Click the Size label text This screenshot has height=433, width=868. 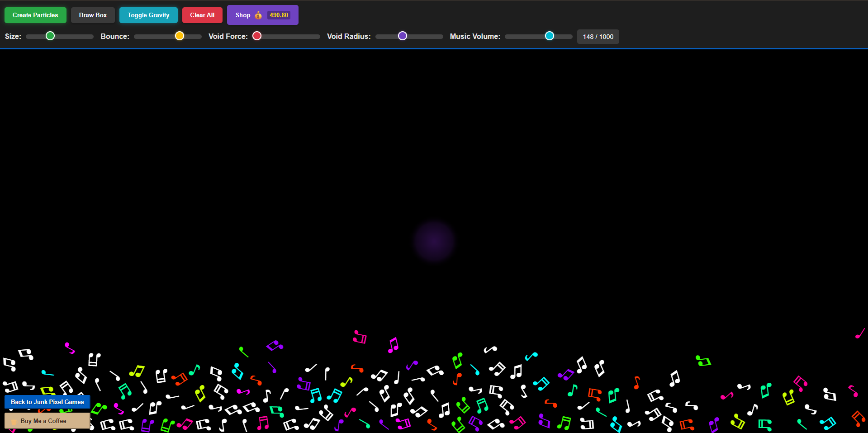[x=13, y=36]
